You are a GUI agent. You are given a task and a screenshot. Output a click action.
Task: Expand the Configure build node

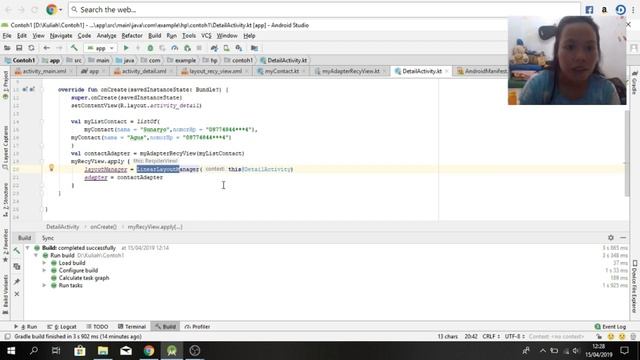pyautogui.click(x=44, y=270)
